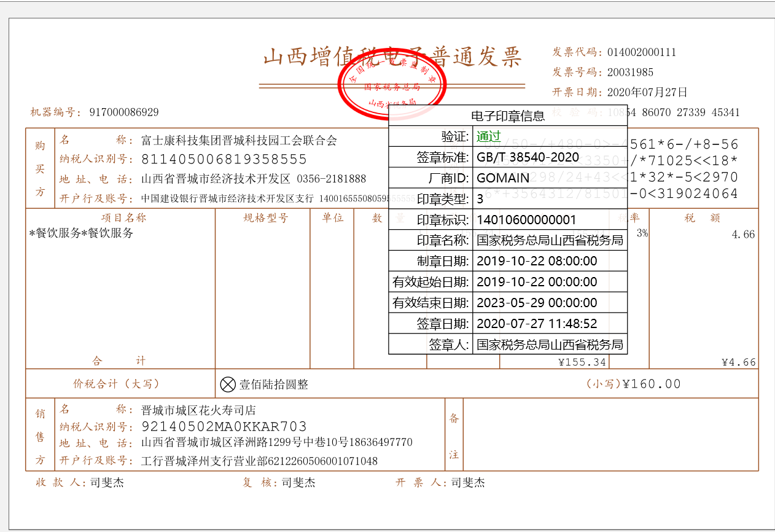Click the payee name after 收款人
775x532 pixels.
pos(107,483)
